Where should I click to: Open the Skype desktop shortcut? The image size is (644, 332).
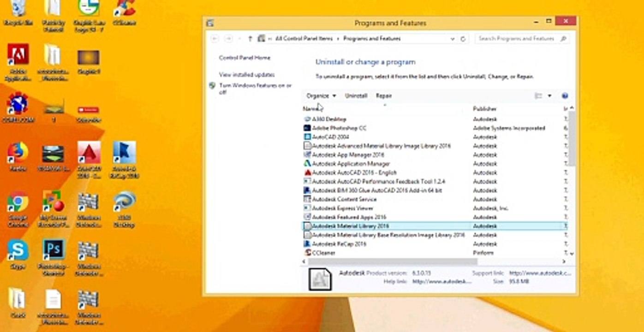click(18, 255)
